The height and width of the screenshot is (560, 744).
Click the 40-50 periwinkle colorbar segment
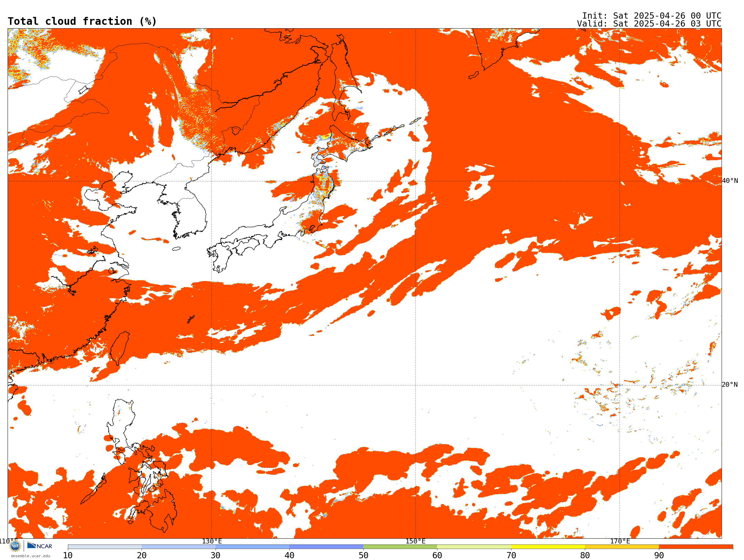(x=326, y=547)
